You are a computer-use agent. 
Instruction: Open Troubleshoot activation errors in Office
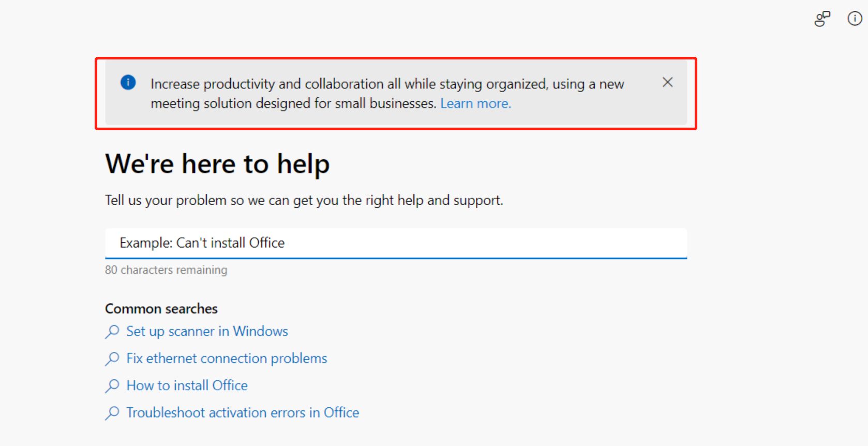click(x=243, y=413)
